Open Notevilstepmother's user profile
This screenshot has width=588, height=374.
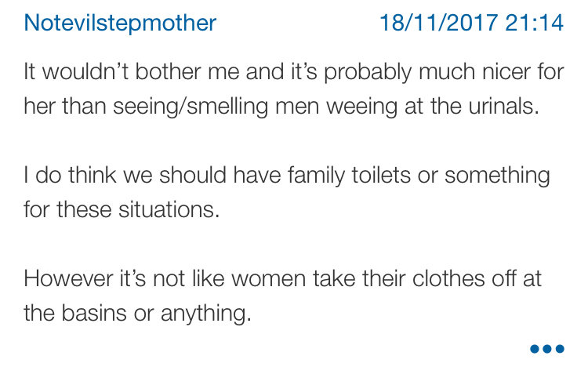click(120, 23)
